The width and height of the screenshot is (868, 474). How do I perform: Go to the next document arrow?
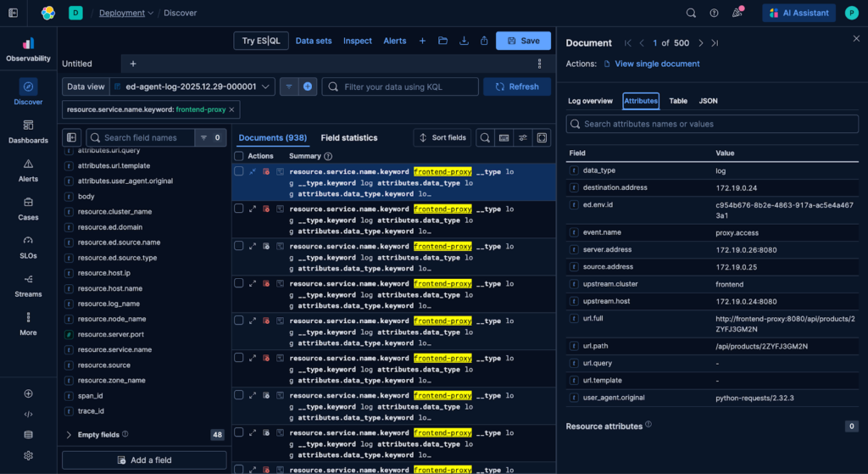point(700,43)
